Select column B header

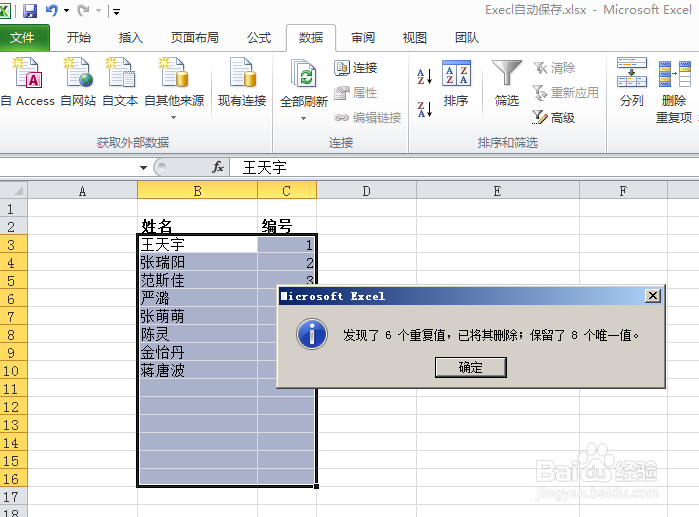(x=197, y=191)
